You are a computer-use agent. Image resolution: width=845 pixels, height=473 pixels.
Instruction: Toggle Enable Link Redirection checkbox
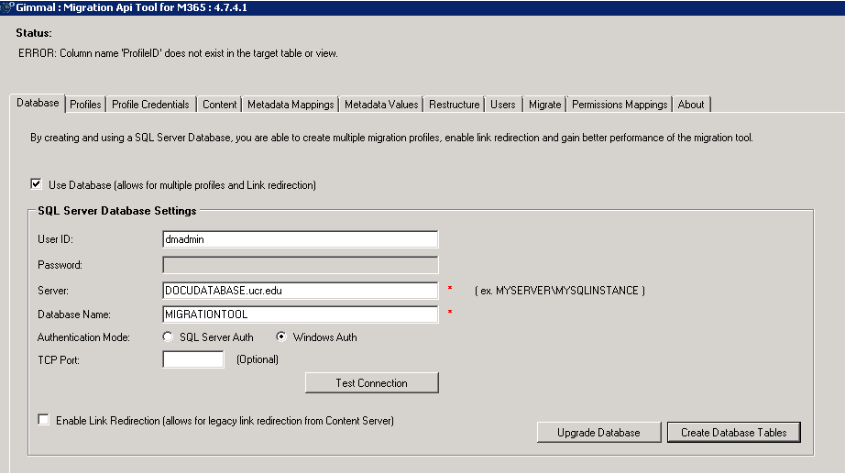[x=43, y=420]
